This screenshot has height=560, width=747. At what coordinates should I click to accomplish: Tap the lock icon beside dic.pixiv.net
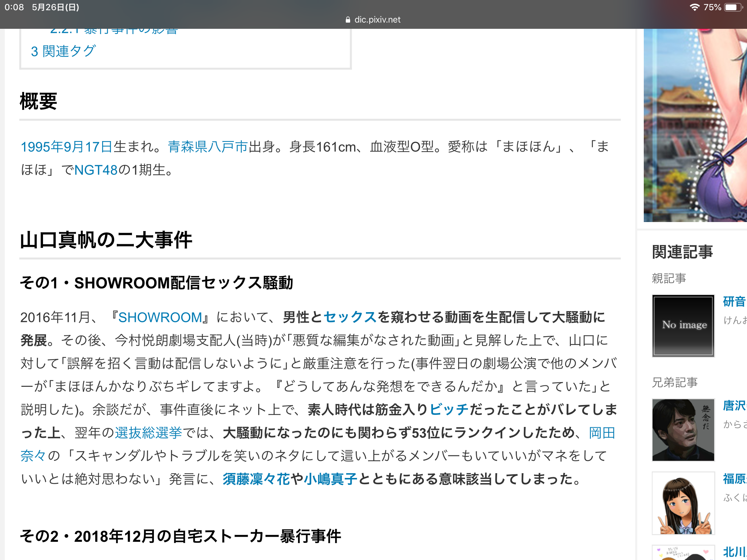(x=348, y=20)
